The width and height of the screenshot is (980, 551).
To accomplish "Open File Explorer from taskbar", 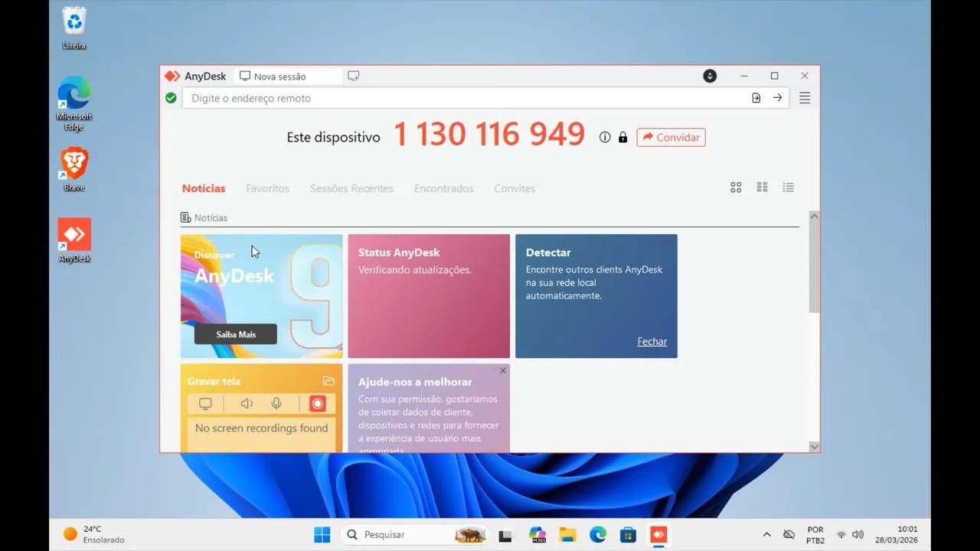I will (x=567, y=535).
